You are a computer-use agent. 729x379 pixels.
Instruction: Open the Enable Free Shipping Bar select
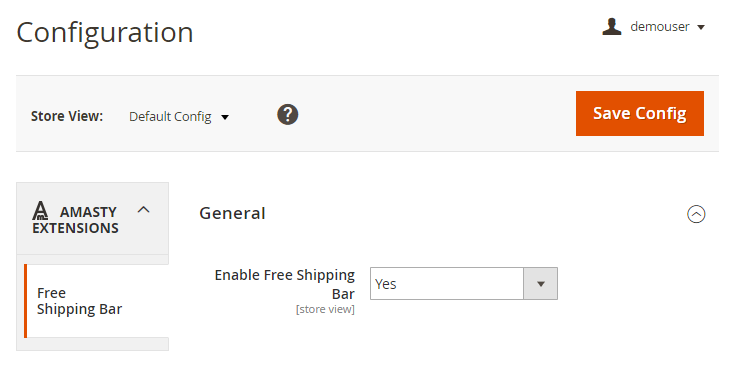tap(464, 283)
